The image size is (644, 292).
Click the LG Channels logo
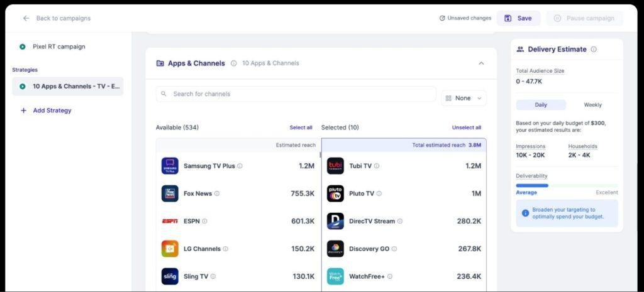(170, 249)
